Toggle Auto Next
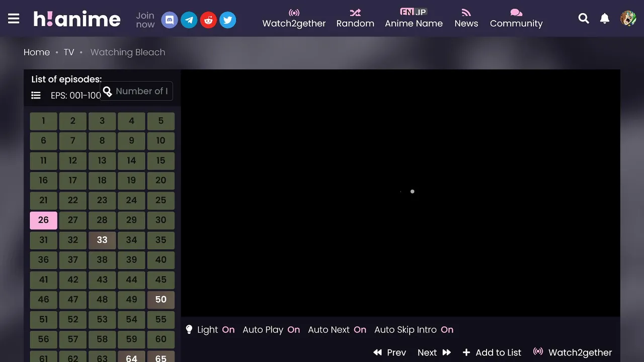The width and height of the screenshot is (644, 362). (x=337, y=330)
